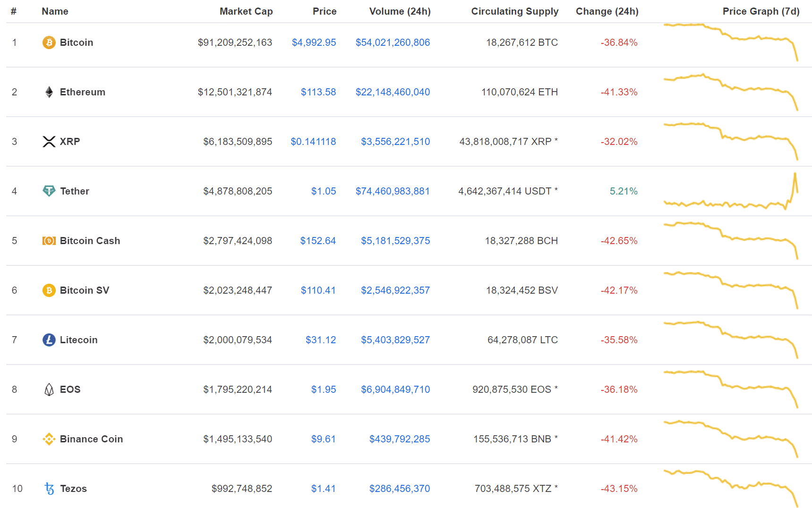
Task: Click Tezos's -43.15% change value
Action: (619, 489)
